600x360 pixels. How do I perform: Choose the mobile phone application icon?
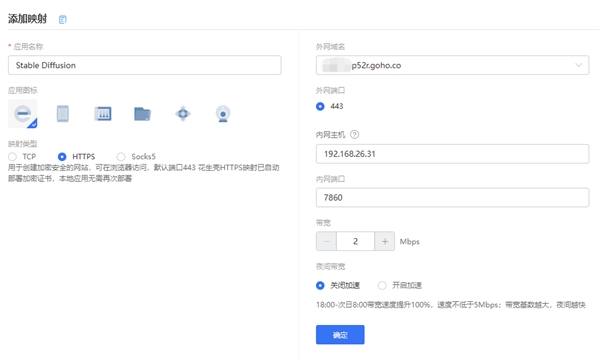coord(63,114)
